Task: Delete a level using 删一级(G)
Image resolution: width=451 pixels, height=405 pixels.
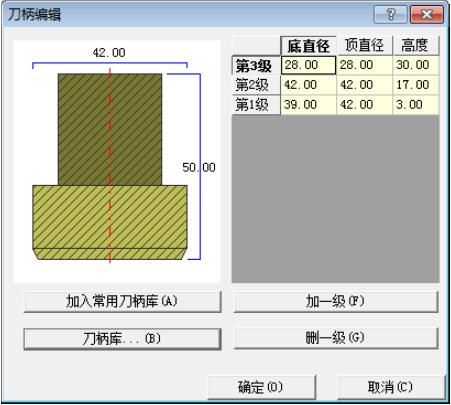Action: click(336, 338)
